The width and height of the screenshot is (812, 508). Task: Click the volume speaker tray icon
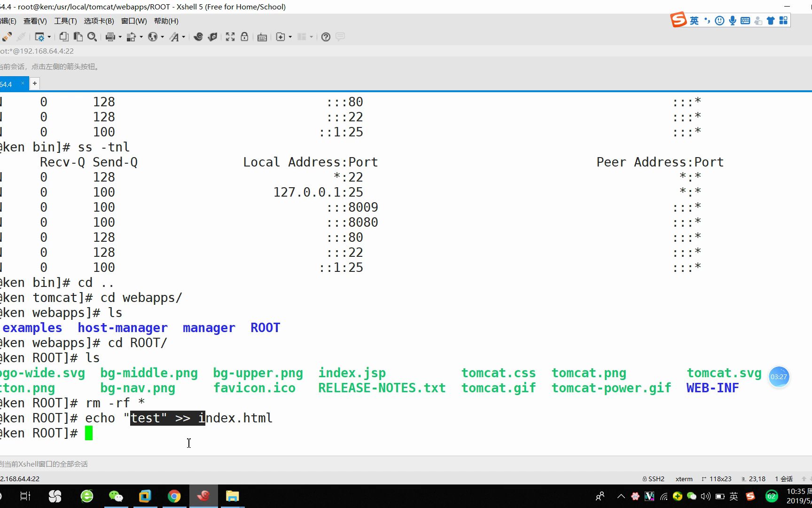(706, 496)
